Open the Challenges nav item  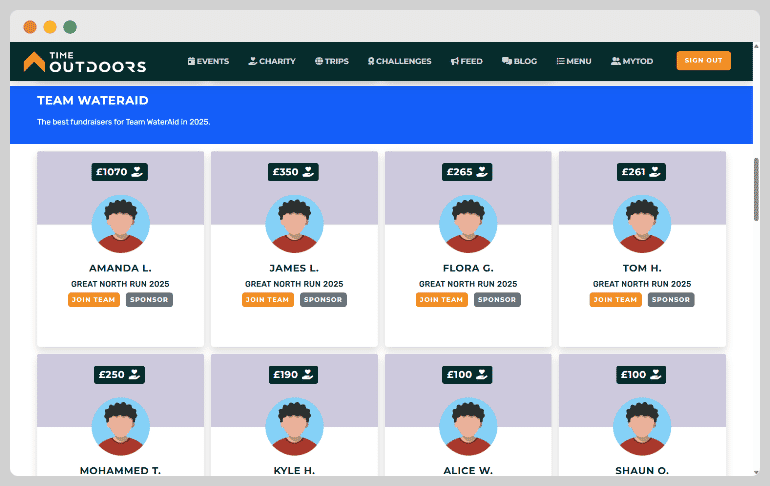pos(399,61)
